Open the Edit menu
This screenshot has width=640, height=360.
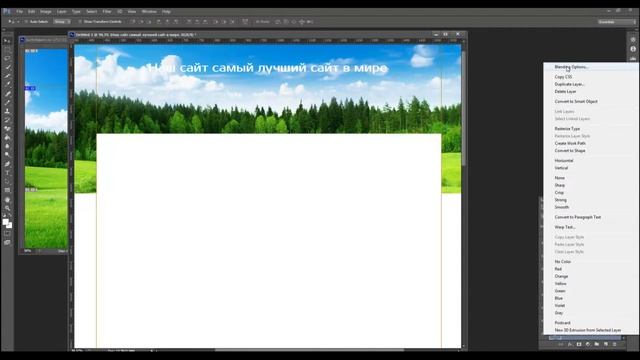click(x=31, y=11)
